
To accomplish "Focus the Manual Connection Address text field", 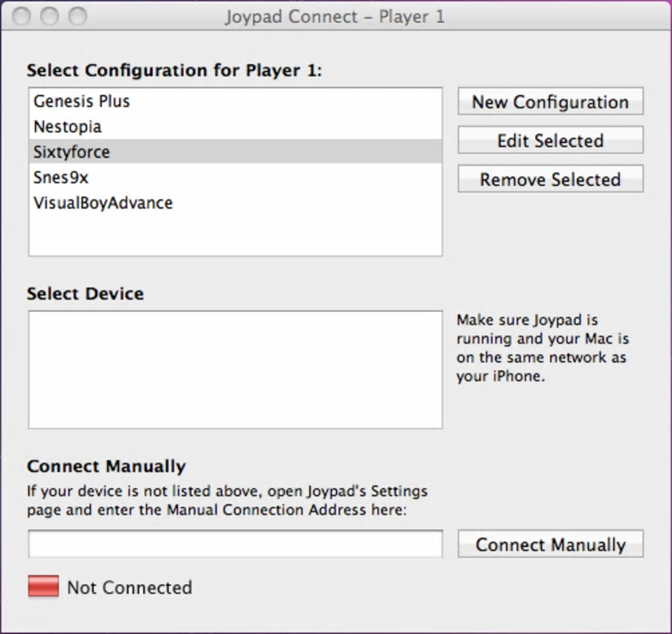I will tap(235, 544).
